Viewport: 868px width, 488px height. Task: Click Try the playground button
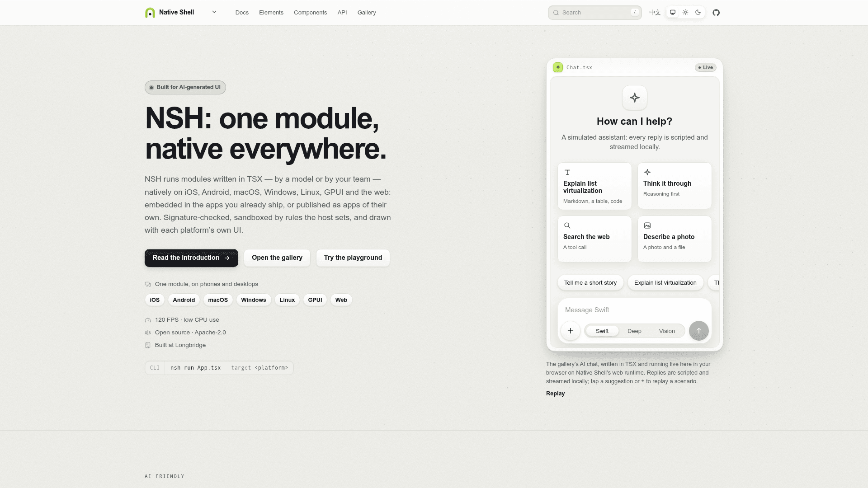[x=353, y=258]
